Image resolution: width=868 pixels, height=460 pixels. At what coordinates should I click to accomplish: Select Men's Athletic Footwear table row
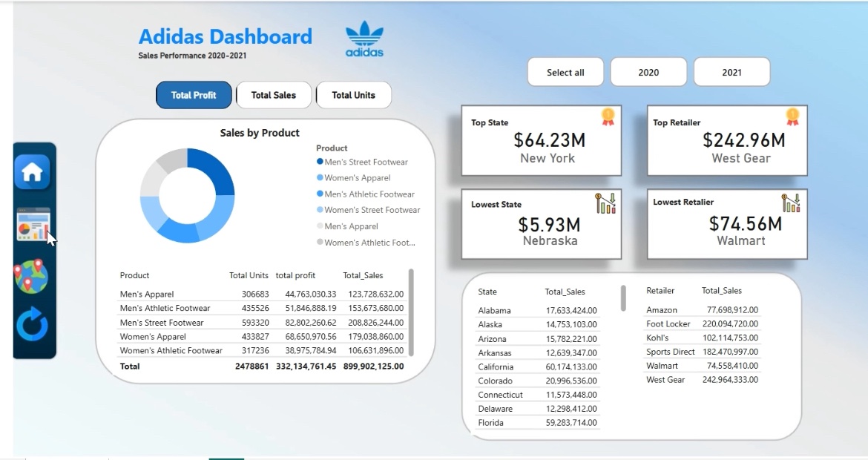[x=261, y=308]
